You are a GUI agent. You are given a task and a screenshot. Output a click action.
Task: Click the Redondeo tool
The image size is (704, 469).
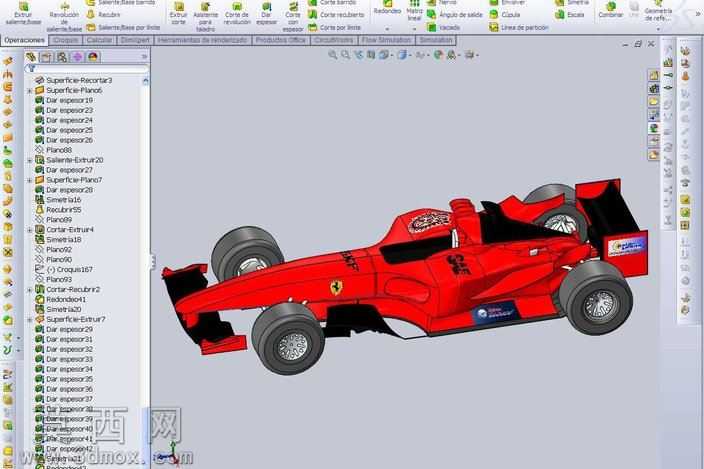click(x=387, y=9)
